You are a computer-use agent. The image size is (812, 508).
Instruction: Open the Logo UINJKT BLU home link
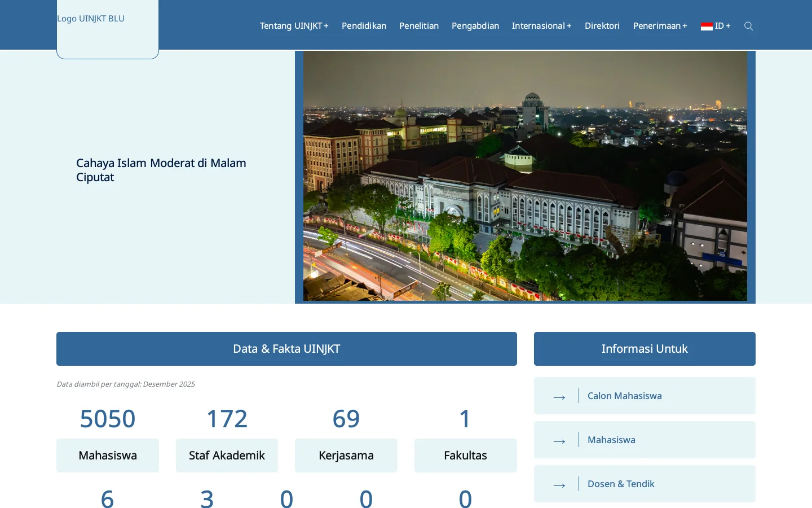[x=107, y=28]
